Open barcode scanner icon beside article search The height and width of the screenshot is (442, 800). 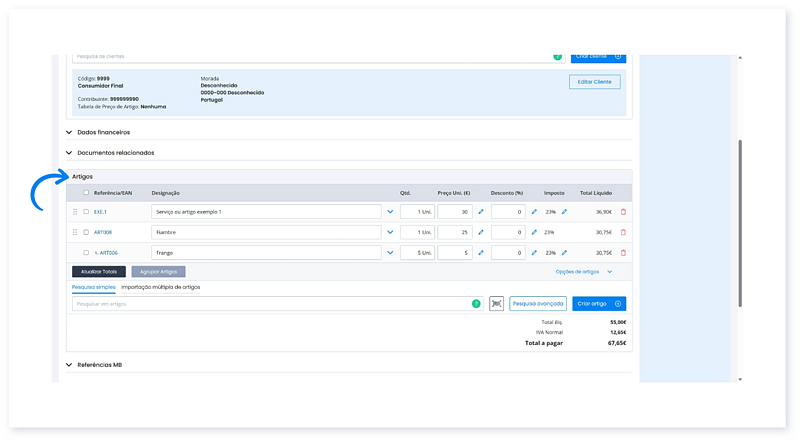496,303
